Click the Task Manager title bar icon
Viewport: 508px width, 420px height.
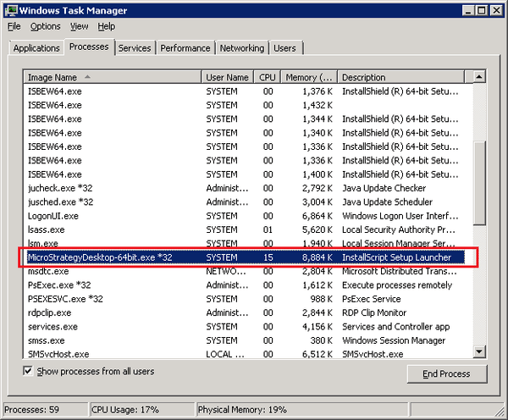(x=10, y=10)
